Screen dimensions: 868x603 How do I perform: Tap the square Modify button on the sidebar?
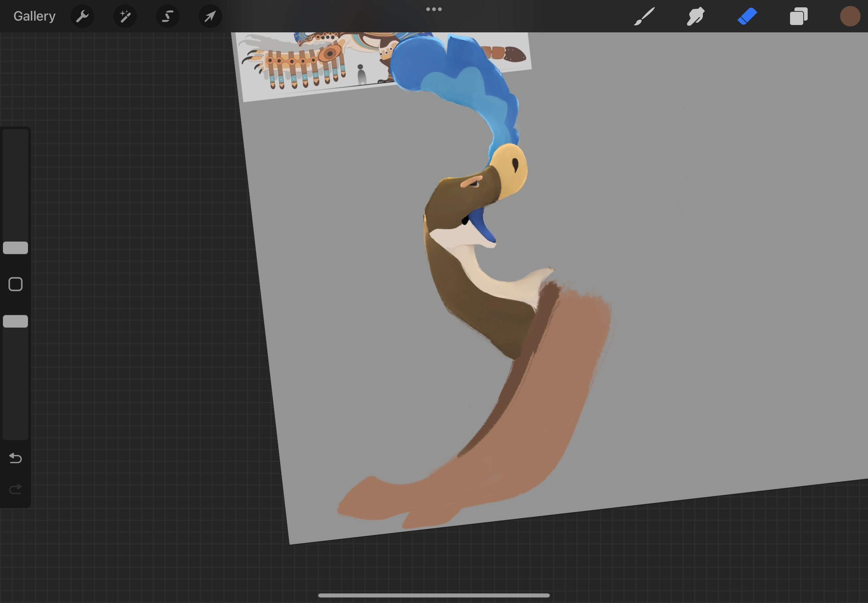point(15,283)
